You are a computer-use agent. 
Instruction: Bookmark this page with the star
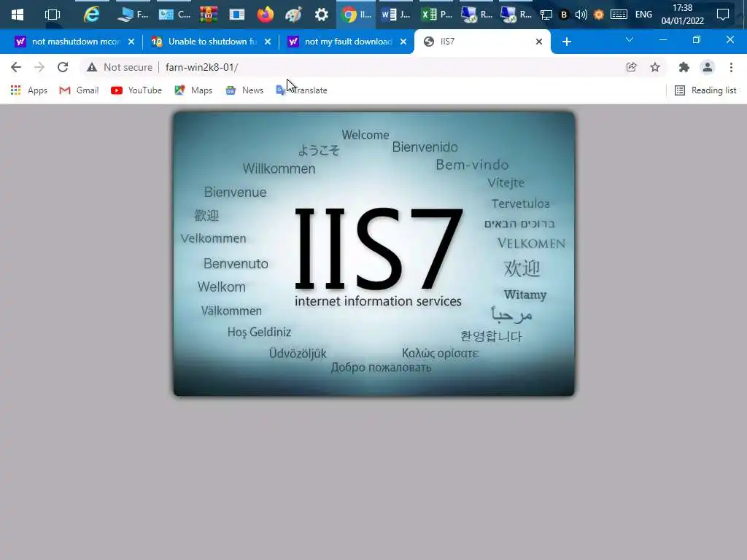coord(655,67)
